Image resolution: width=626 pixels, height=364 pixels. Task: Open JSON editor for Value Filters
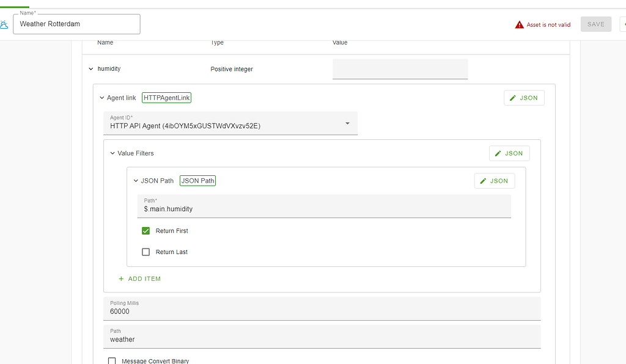pos(509,153)
